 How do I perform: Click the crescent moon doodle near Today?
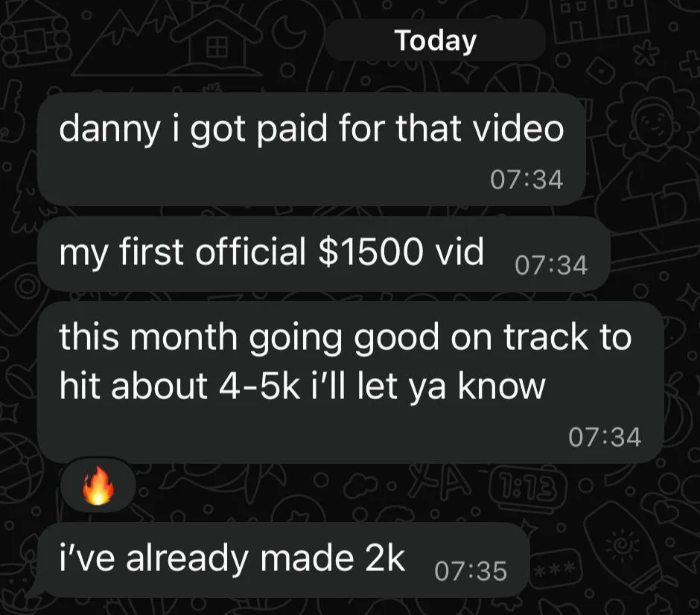(x=290, y=32)
